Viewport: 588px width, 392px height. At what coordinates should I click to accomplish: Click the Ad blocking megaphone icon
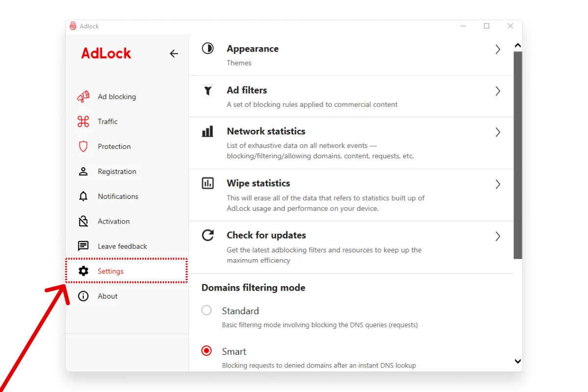[x=83, y=97]
